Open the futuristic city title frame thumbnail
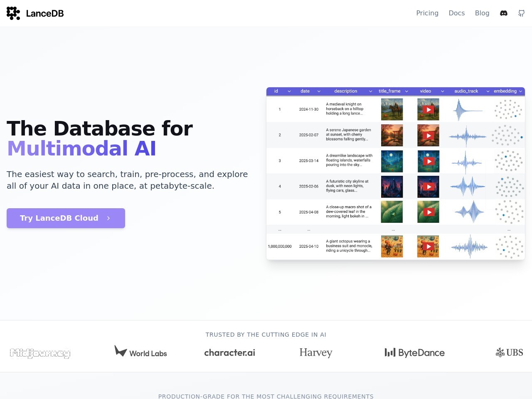 point(392,187)
